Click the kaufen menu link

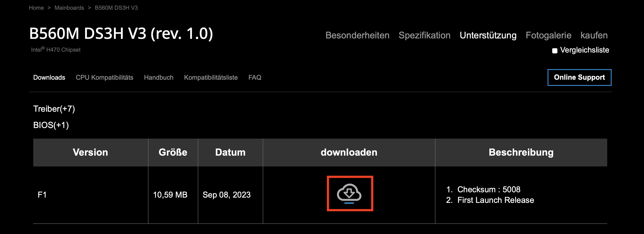tap(594, 35)
